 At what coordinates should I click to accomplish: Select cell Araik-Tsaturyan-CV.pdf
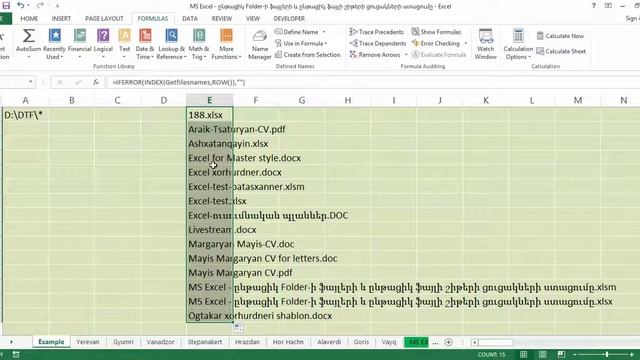[x=209, y=129]
